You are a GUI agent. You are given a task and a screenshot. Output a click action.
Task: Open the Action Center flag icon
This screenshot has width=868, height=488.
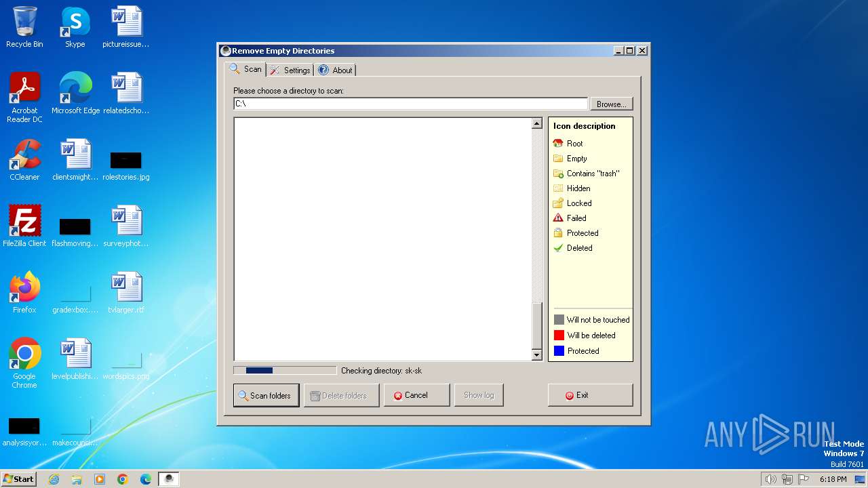tap(804, 479)
